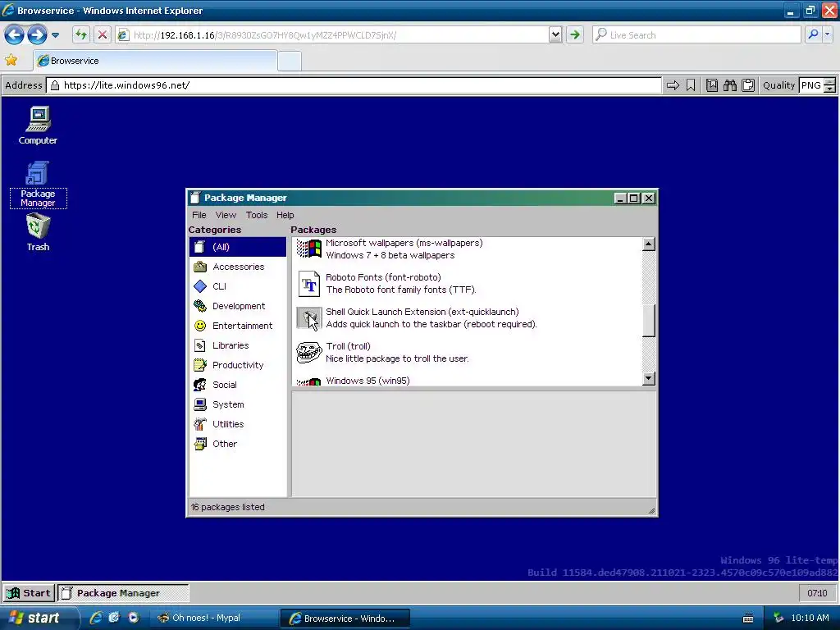Click the Live Search magnifier button
The height and width of the screenshot is (630, 840).
[813, 34]
